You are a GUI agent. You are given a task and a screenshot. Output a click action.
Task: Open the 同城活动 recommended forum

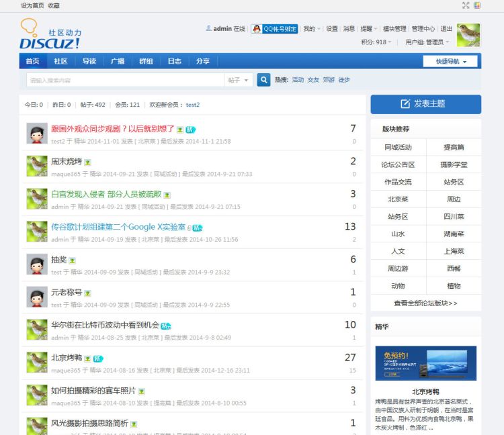click(x=398, y=148)
